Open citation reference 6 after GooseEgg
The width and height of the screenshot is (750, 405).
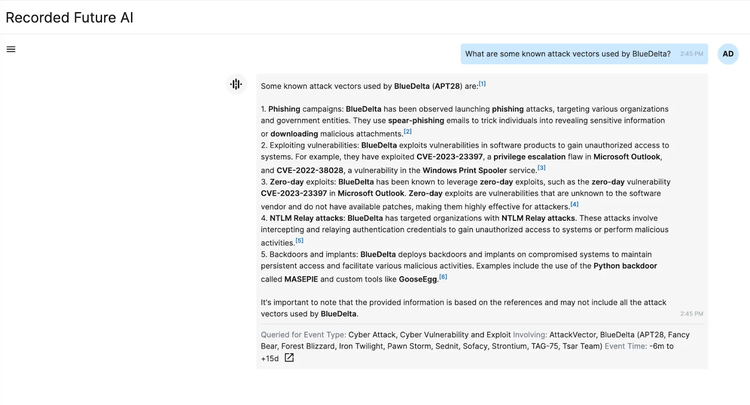(443, 276)
